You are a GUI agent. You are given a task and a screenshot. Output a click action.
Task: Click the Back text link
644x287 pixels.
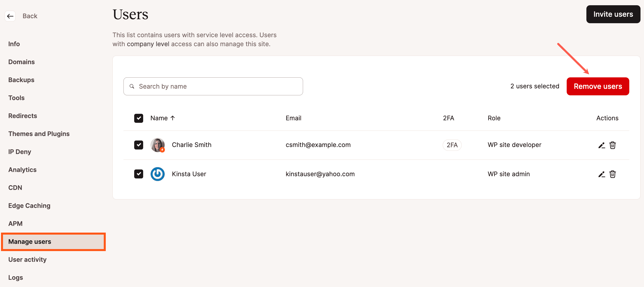pyautogui.click(x=30, y=16)
